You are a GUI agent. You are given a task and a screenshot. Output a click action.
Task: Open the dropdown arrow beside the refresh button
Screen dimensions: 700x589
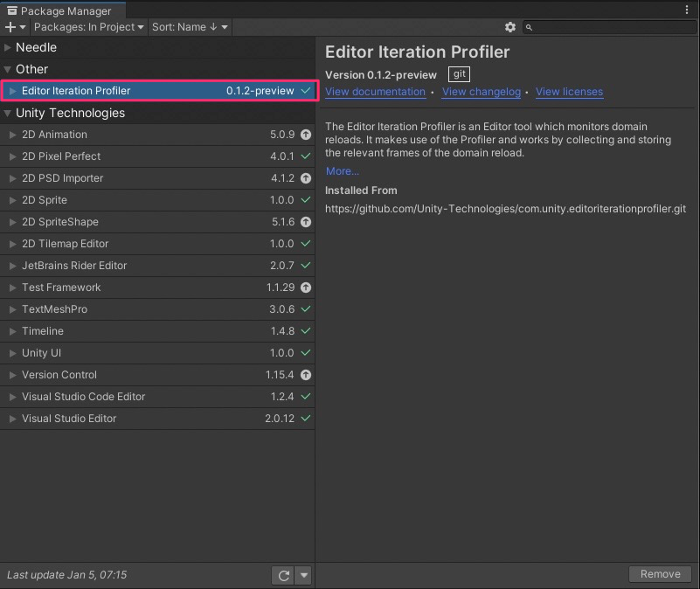point(303,575)
